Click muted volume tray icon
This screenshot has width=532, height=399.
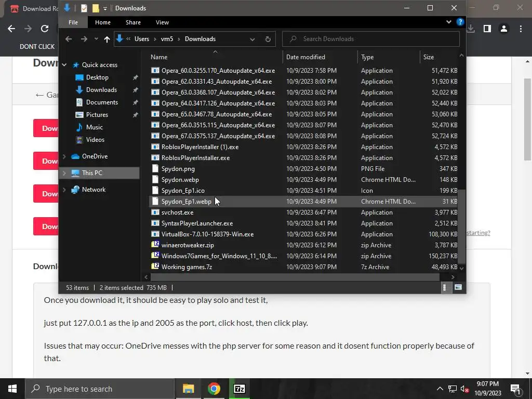[x=464, y=389]
